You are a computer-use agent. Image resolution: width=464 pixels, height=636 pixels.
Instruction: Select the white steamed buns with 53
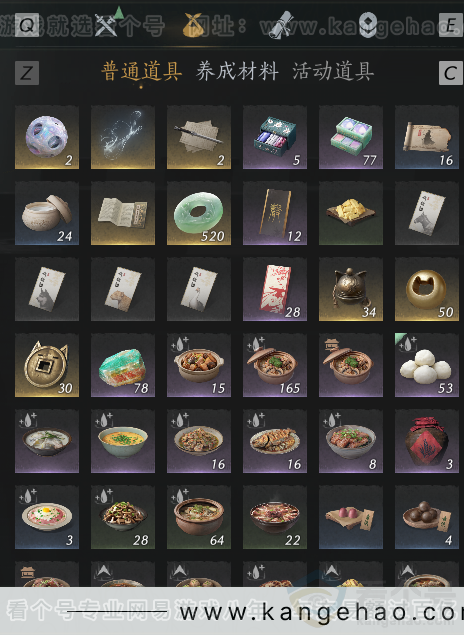click(x=427, y=365)
